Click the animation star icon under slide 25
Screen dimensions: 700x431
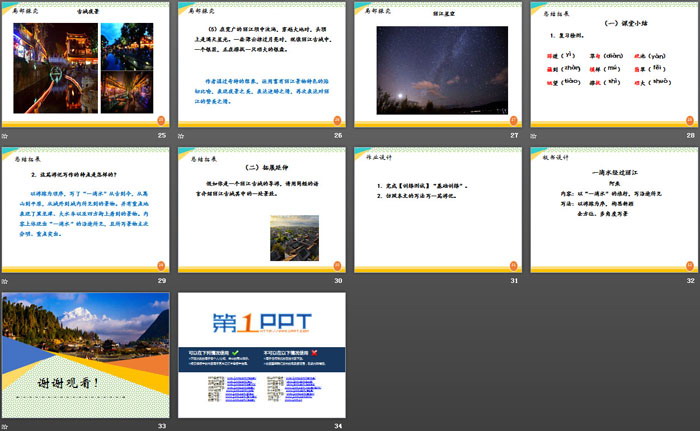click(5, 136)
